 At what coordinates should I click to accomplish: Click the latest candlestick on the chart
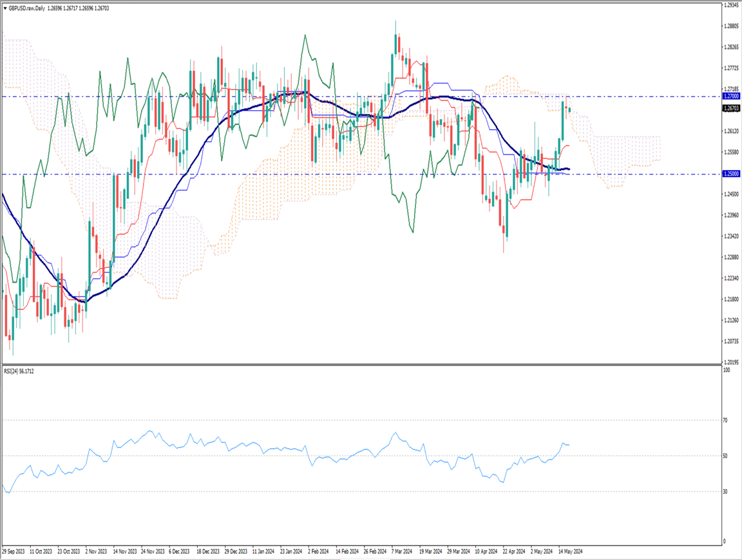[x=569, y=109]
